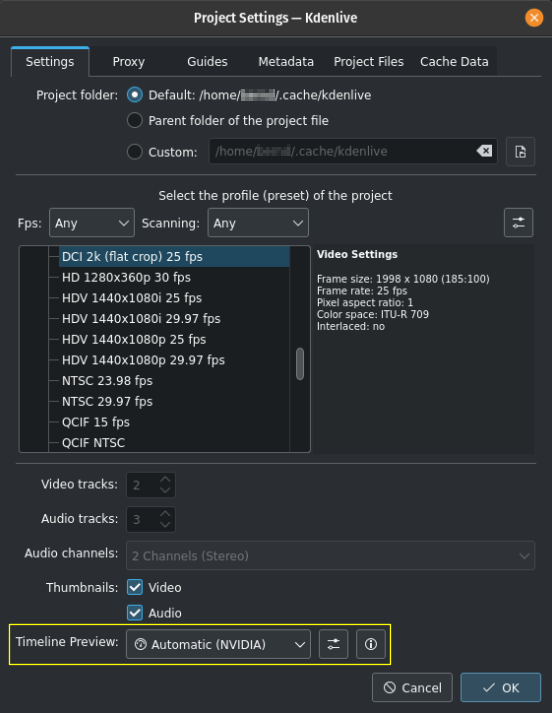The image size is (552, 713).
Task: Click the Frame size 1998 x 1080 text
Action: 403,279
